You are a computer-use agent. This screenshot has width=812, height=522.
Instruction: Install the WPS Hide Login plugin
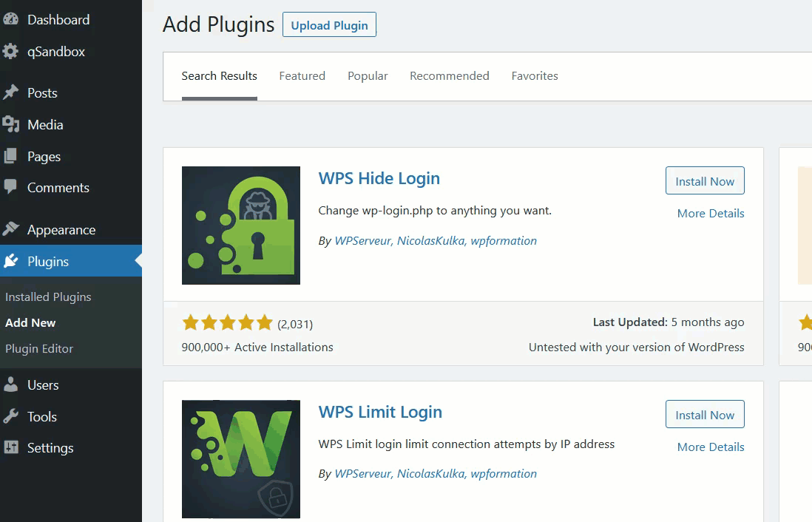(x=704, y=181)
